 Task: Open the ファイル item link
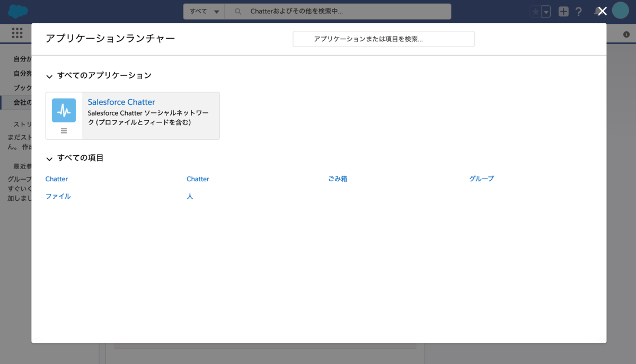point(58,196)
